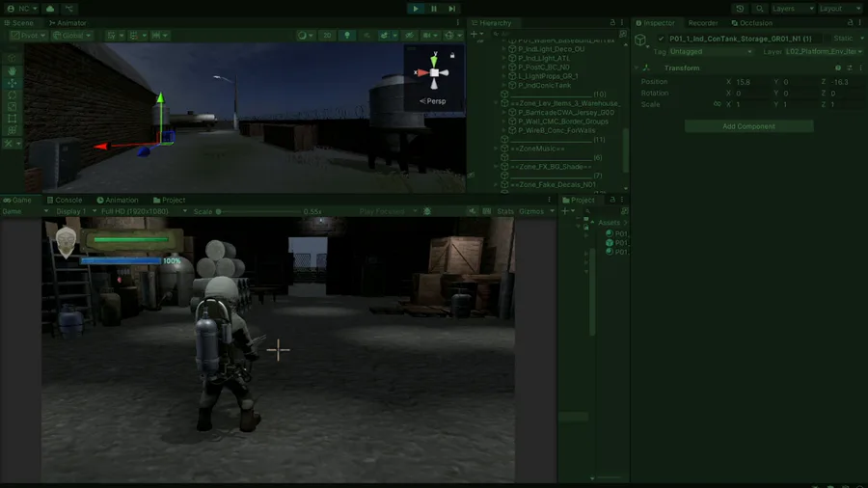
Task: Toggle hidden objects visibility icon in Scene toolbar
Action: [x=409, y=35]
